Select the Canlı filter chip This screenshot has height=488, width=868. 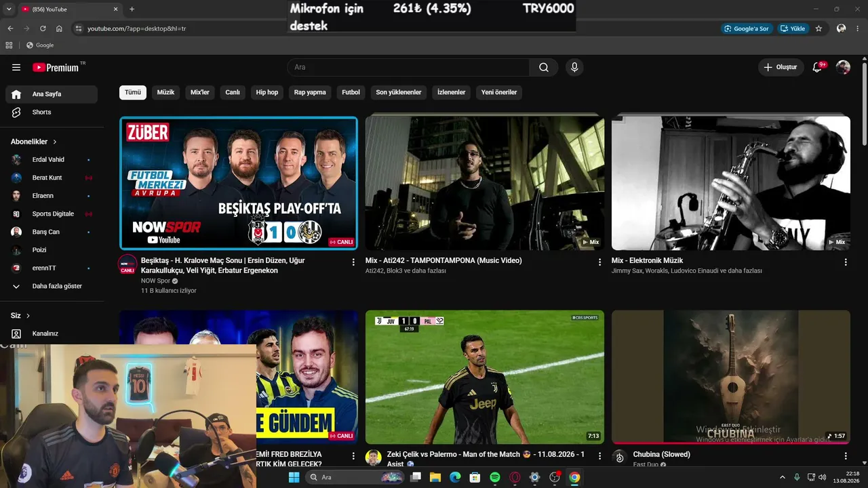pos(233,92)
